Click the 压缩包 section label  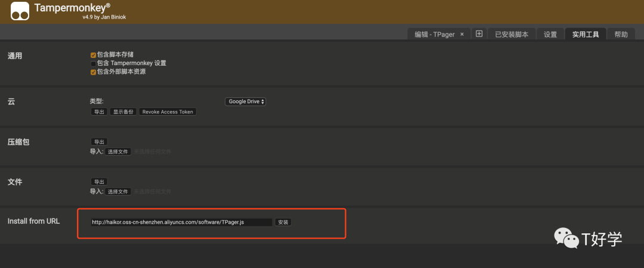point(18,142)
